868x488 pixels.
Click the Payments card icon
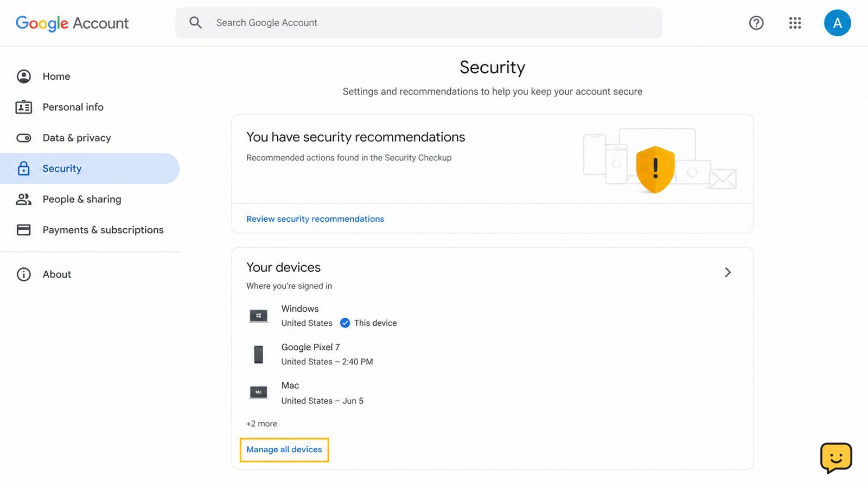pyautogui.click(x=24, y=230)
